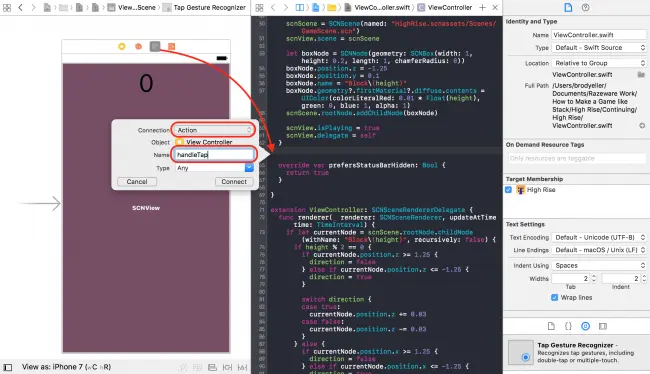Show the Object library
The image size is (650, 374).
pyautogui.click(x=585, y=326)
